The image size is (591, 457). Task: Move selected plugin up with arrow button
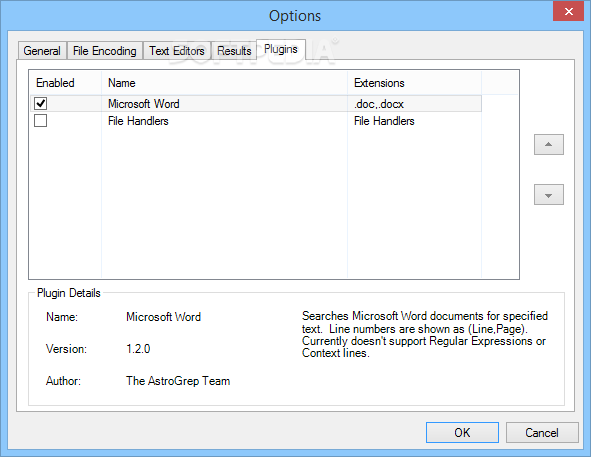tap(548, 144)
